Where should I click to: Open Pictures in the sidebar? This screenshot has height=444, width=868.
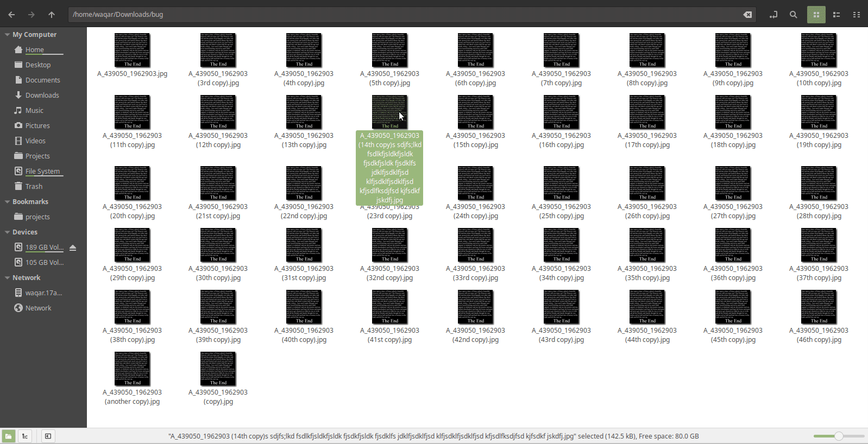pyautogui.click(x=37, y=125)
